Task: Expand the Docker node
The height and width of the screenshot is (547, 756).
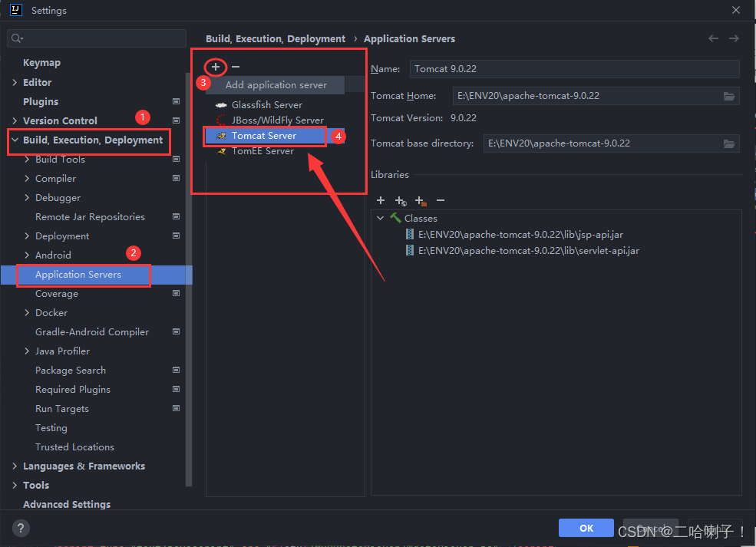Action: (27, 313)
